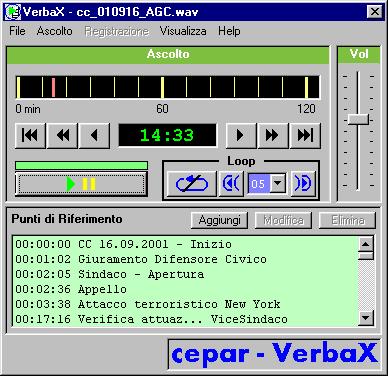388x376 pixels.
Task: Click the pink position marker on timeline
Action: point(53,87)
